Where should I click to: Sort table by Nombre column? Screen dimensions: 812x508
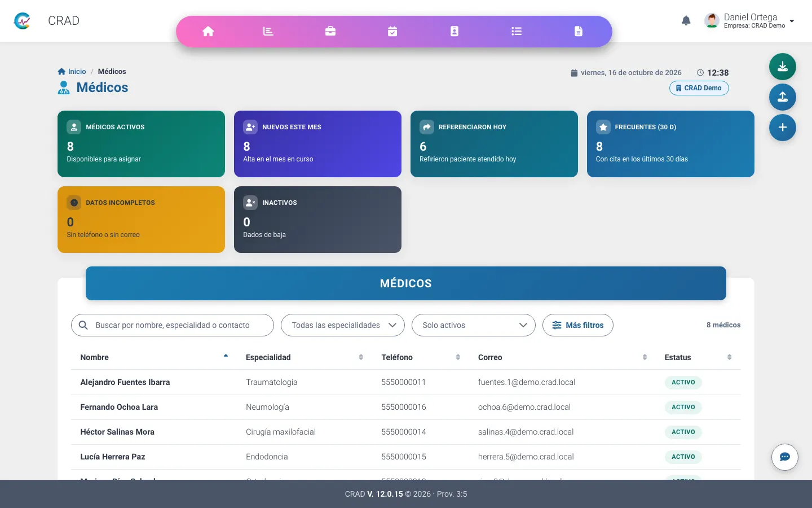[154, 357]
